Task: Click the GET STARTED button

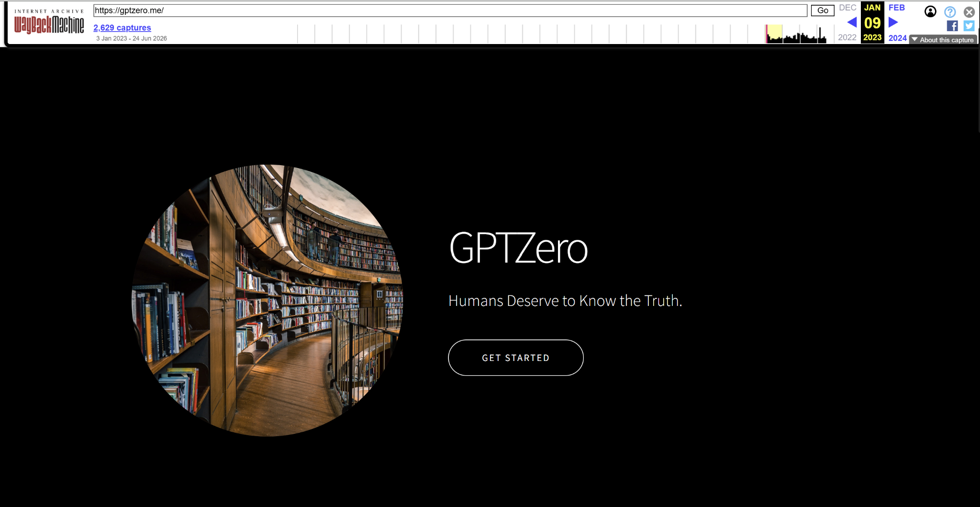Action: click(516, 358)
